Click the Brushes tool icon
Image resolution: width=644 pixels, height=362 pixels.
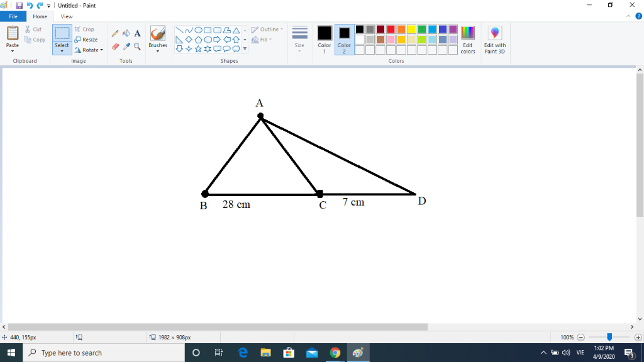pyautogui.click(x=158, y=34)
